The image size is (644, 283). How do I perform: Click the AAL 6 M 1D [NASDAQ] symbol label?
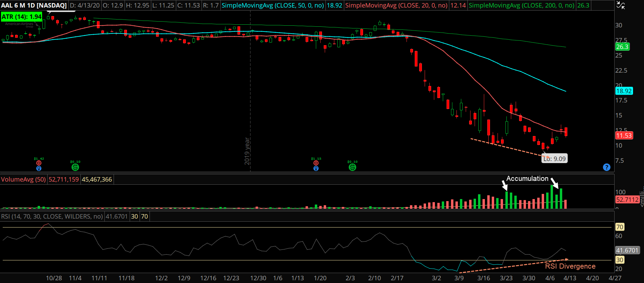pos(34,5)
